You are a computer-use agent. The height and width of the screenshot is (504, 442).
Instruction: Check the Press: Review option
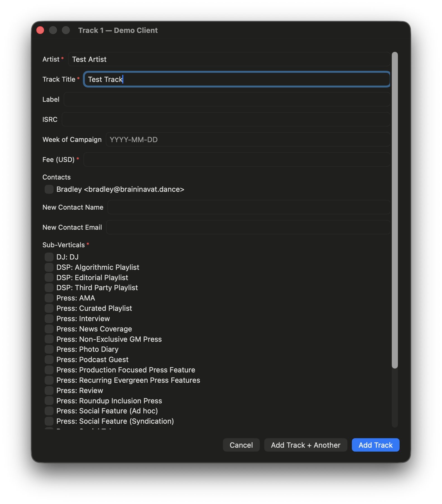(49, 391)
